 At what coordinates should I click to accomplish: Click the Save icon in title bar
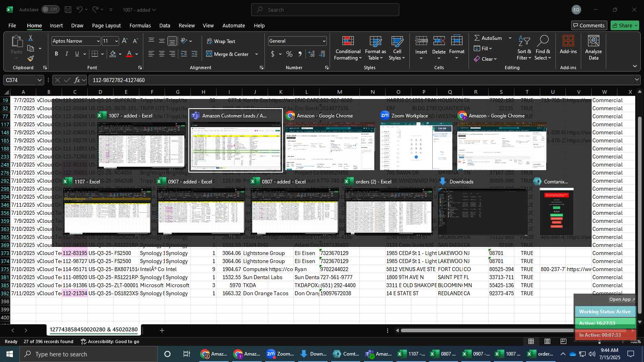point(68,9)
